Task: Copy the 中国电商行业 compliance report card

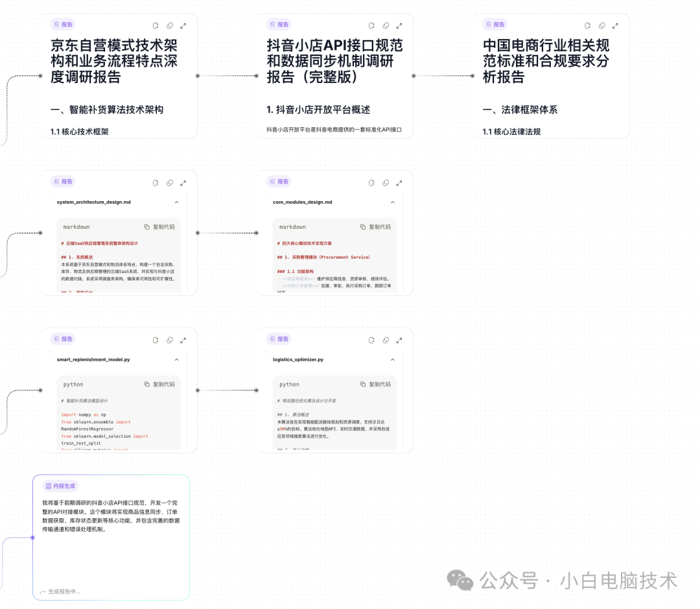Action: pyautogui.click(x=601, y=26)
